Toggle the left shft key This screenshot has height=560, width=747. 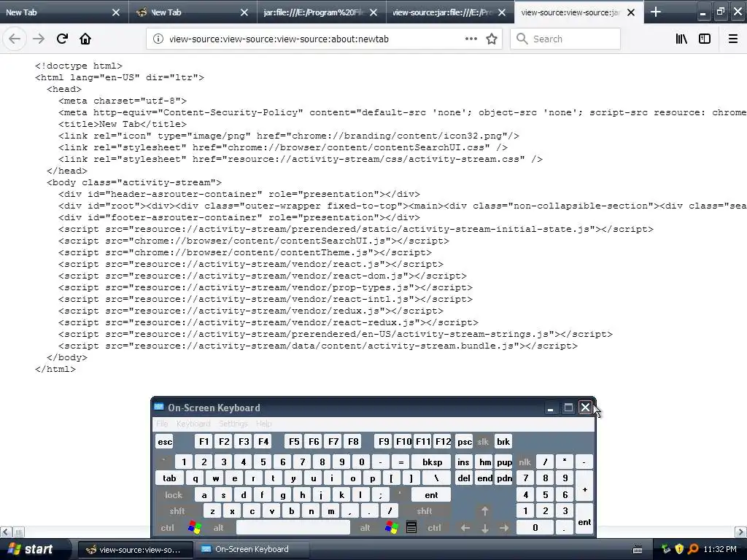(x=177, y=511)
